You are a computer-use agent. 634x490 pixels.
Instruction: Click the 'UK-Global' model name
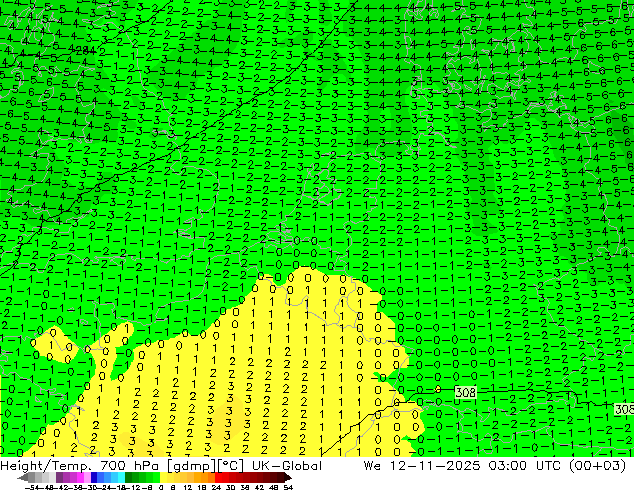tap(287, 466)
